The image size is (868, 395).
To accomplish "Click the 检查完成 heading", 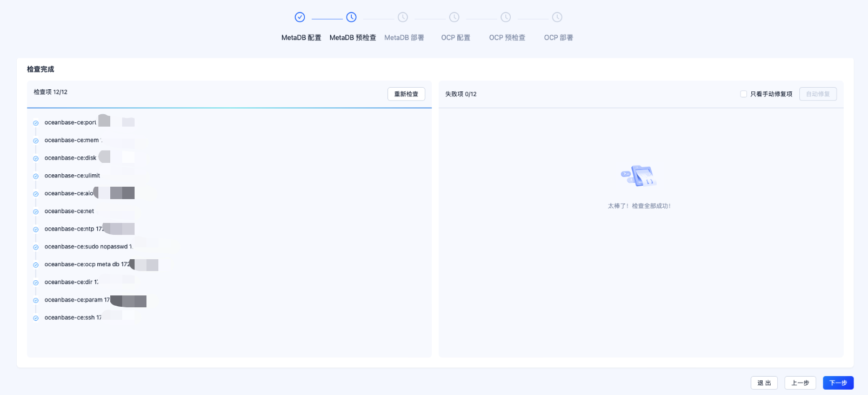I will [41, 69].
